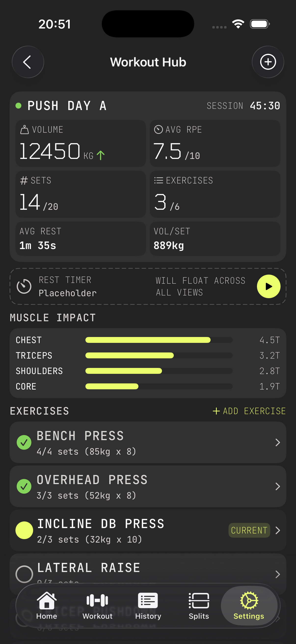Open the add workout plus icon
Viewport: 296px width, 644px height.
(268, 62)
